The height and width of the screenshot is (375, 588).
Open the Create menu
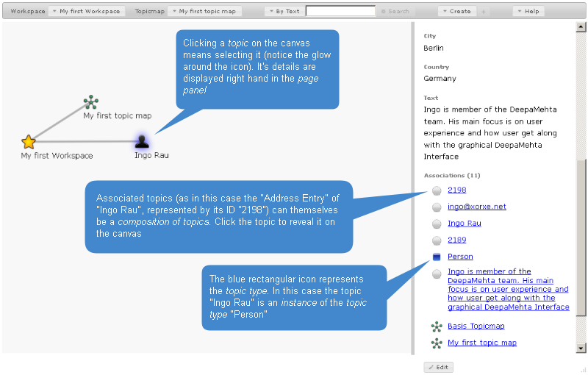coord(456,12)
